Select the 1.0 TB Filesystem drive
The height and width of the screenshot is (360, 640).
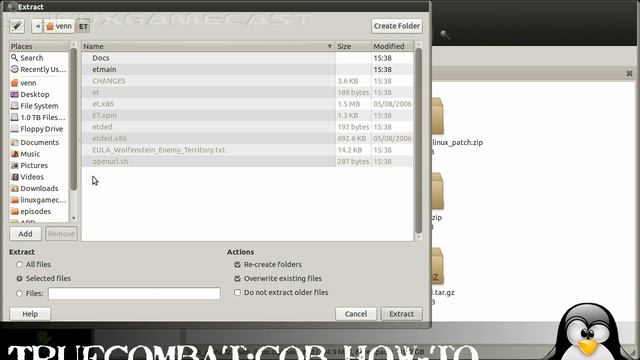coord(39,117)
